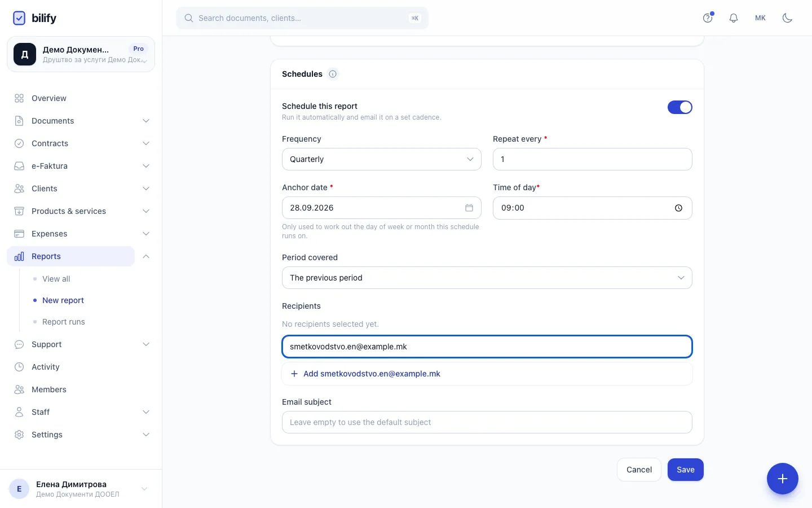Select New report in sidebar
Viewport: 812px width, 508px height.
click(63, 300)
